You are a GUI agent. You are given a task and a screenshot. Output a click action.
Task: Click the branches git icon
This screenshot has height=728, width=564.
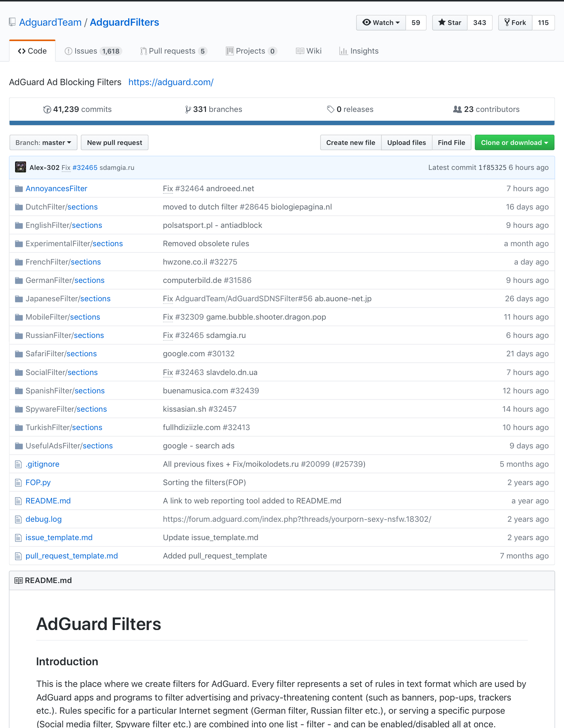[188, 109]
